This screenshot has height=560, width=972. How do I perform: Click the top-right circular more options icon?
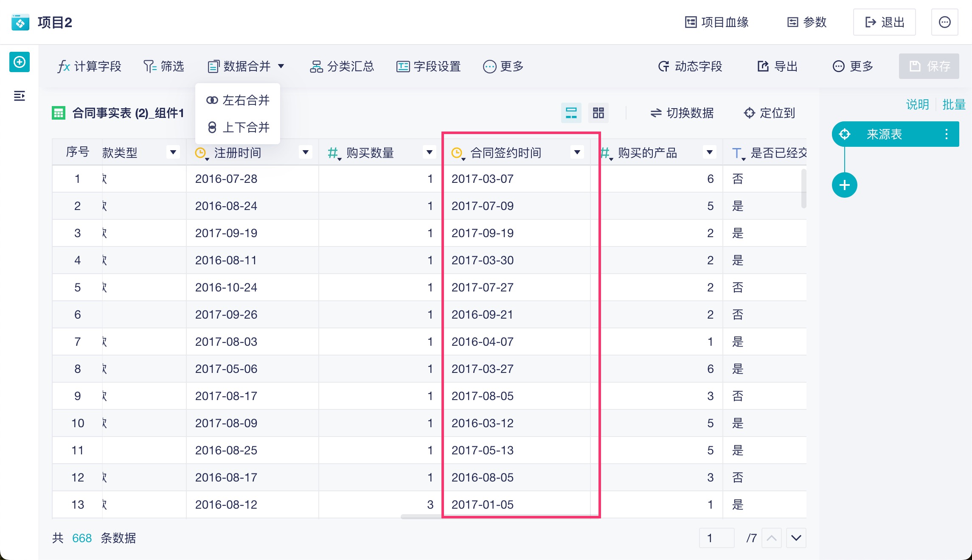point(944,22)
